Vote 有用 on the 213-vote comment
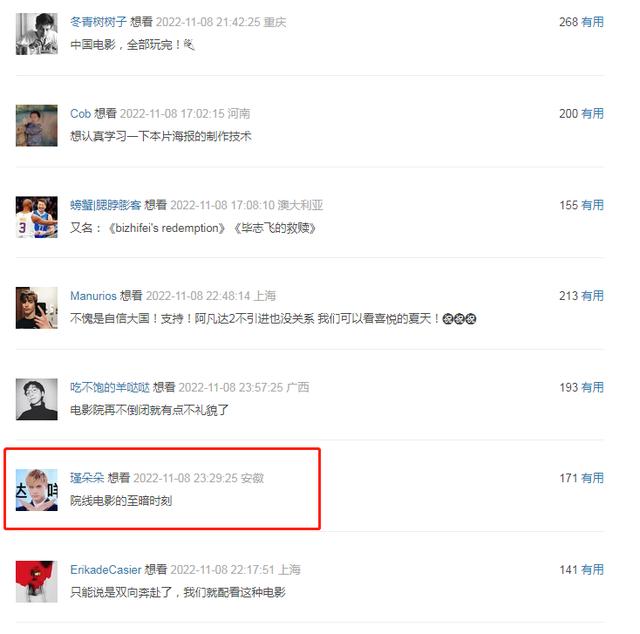640x634 pixels. [x=592, y=296]
